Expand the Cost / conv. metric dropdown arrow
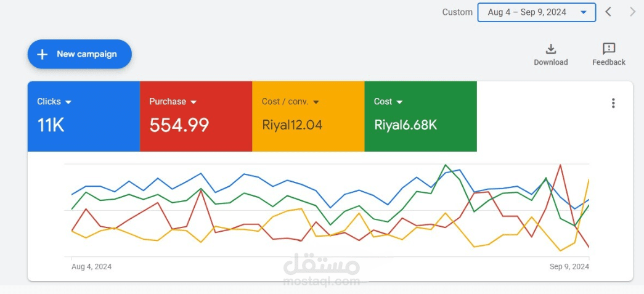 pyautogui.click(x=316, y=102)
